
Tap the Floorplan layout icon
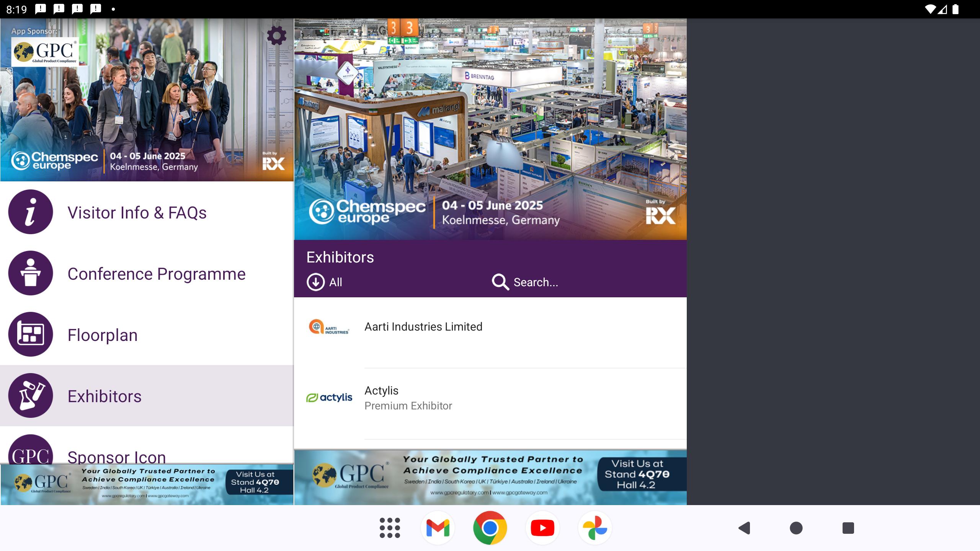pos(31,334)
